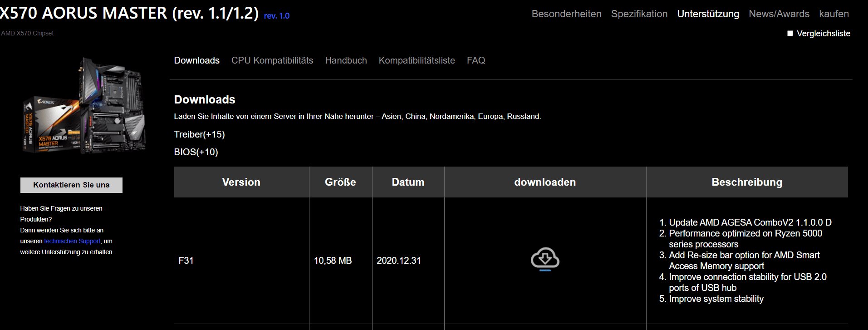Select the Unterstützung menu item
Screen dimensions: 868x330
click(x=708, y=14)
